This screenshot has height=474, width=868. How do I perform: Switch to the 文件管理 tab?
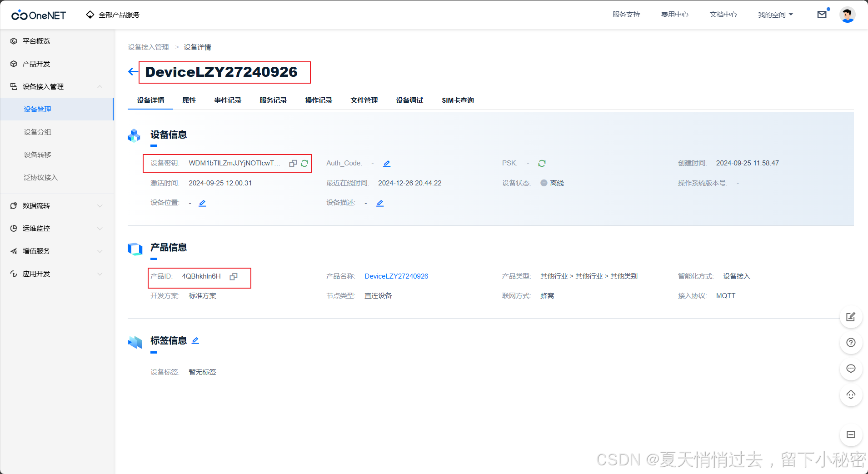(364, 100)
